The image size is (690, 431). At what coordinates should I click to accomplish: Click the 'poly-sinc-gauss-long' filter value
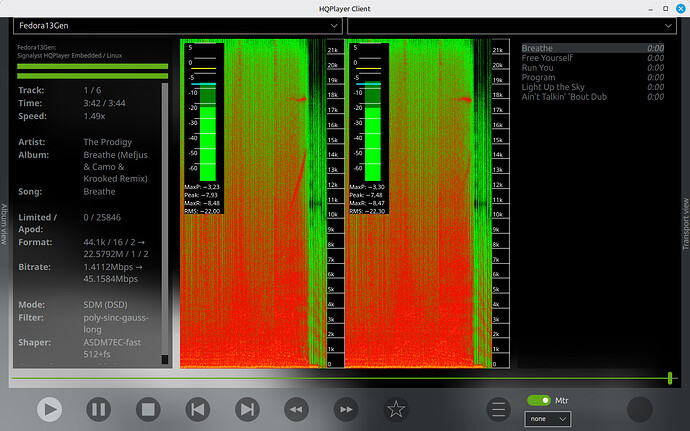(116, 324)
